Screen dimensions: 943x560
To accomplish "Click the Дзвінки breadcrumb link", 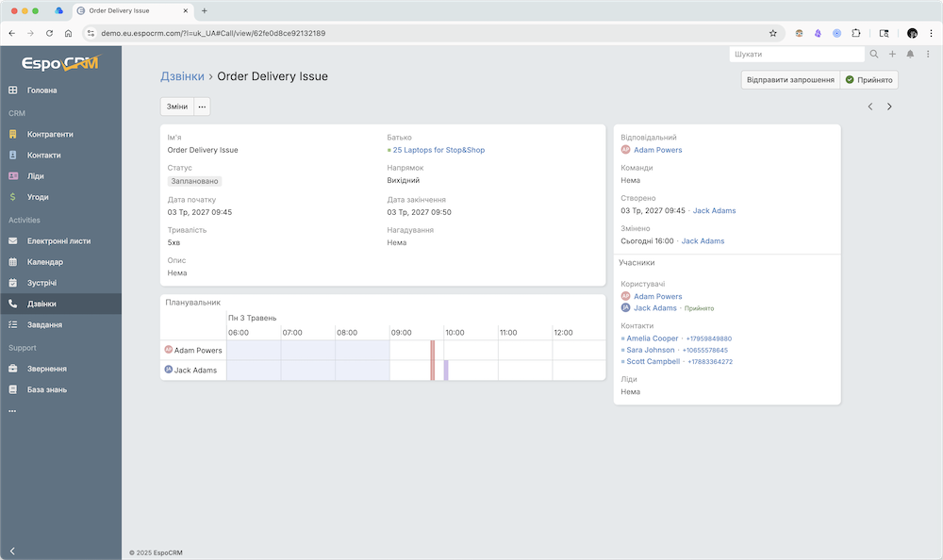I will click(x=182, y=76).
